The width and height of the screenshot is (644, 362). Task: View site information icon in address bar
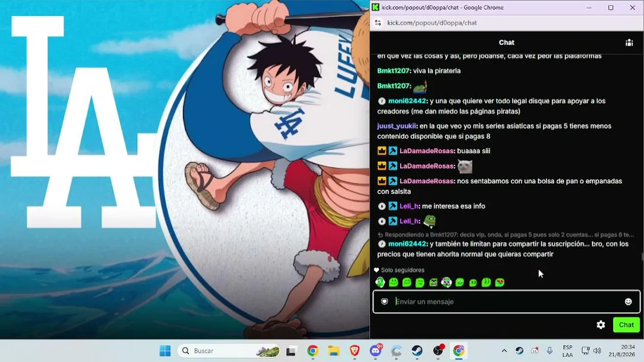point(378,23)
